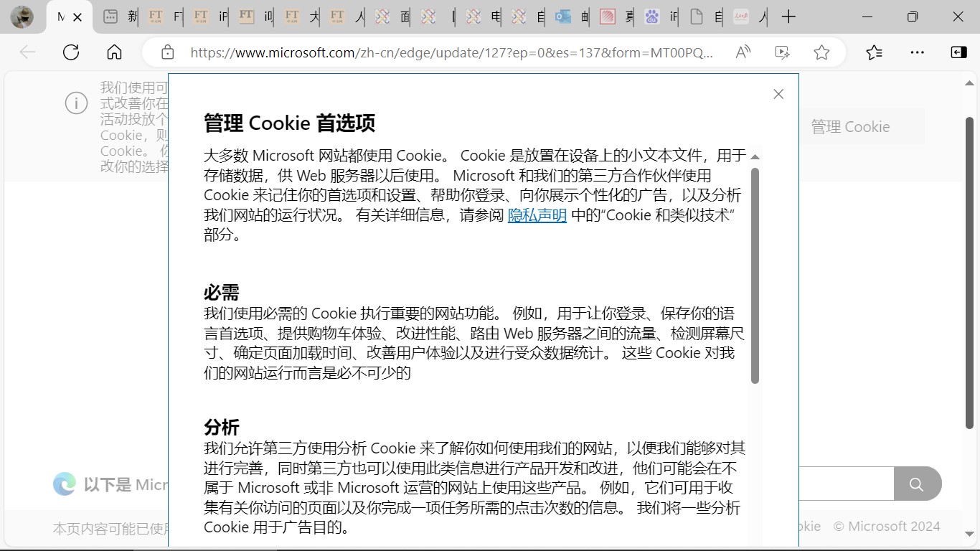980x551 pixels.
Task: Open the 隐私声明 link
Action: (537, 215)
